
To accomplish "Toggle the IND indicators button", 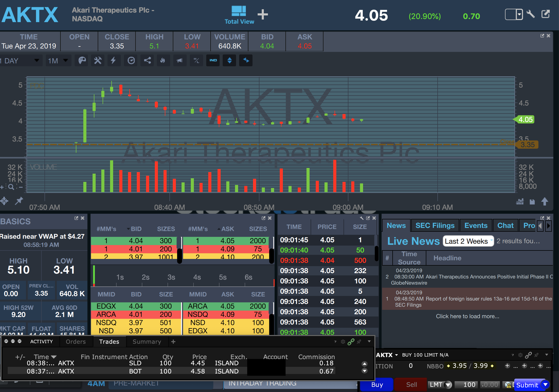I will (x=213, y=61).
